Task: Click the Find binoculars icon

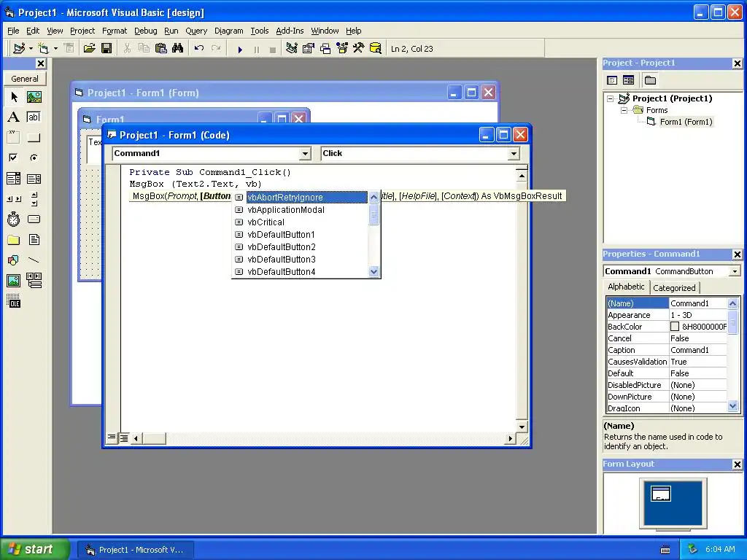Action: (x=178, y=49)
